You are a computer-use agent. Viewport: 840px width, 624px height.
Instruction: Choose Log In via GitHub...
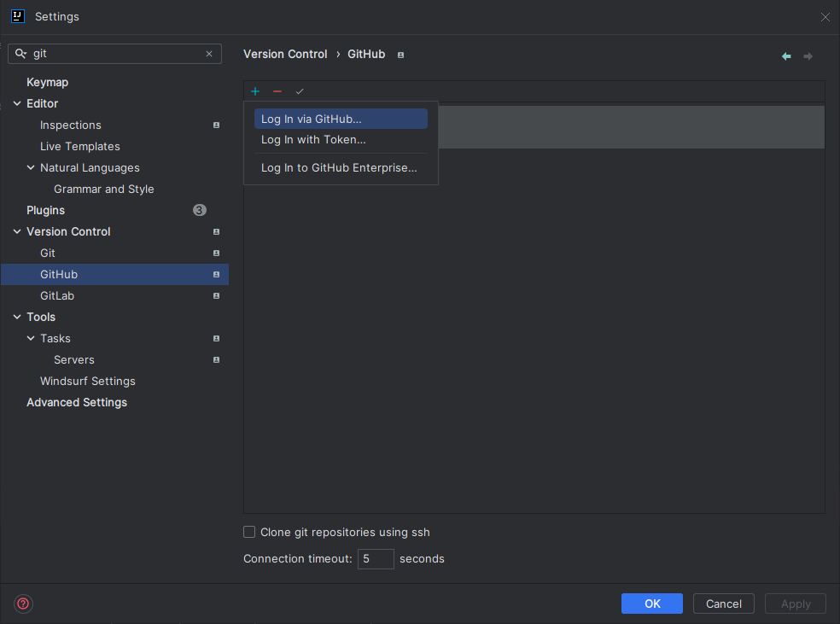point(341,119)
